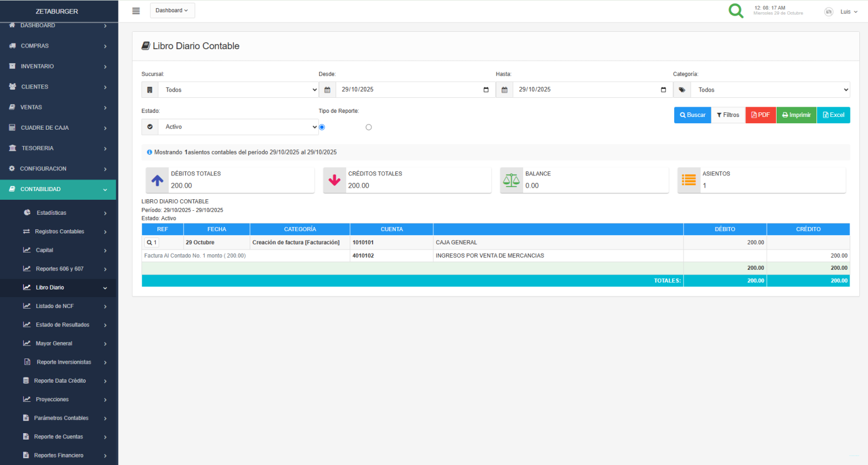Viewport: 868px width, 465px height.
Task: Click magnifier reference button for entry 1
Action: (152, 243)
